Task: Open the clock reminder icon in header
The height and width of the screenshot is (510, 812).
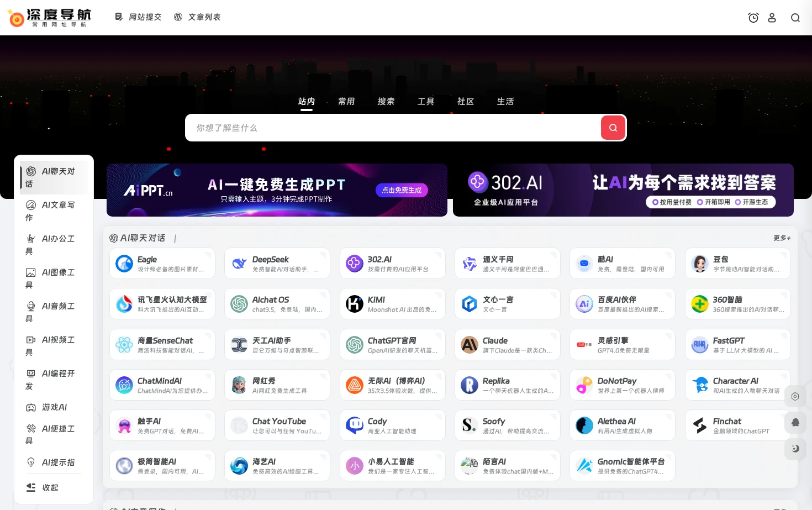Action: coord(753,18)
